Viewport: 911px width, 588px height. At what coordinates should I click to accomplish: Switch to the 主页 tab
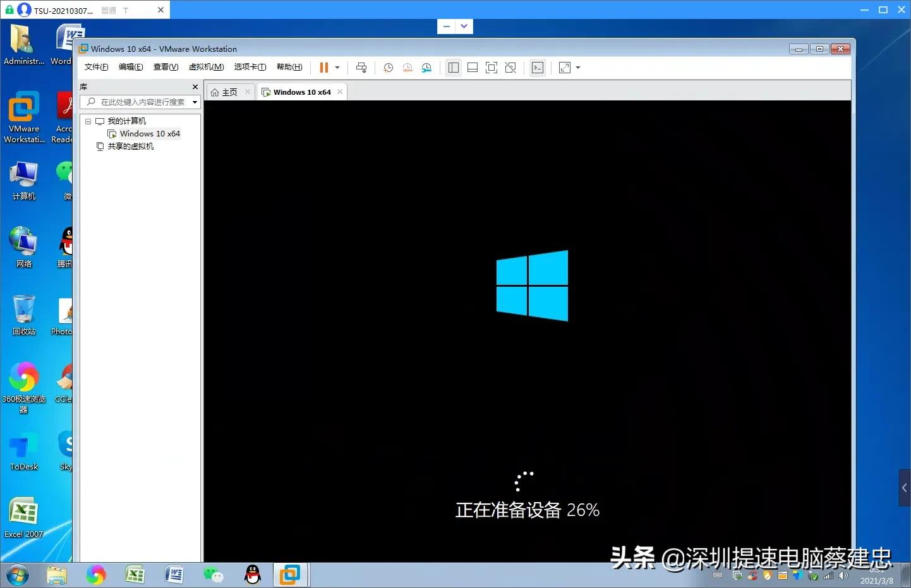pos(229,92)
